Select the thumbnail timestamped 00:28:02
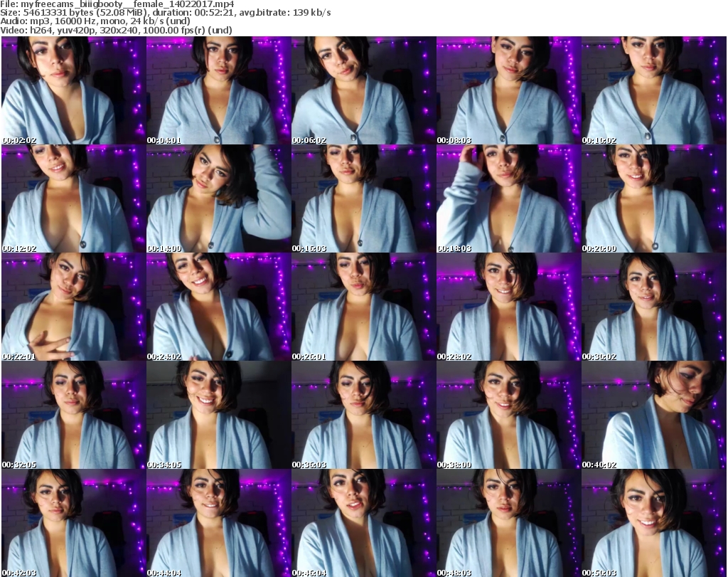Image resolution: width=728 pixels, height=577 pixels. tap(508, 307)
